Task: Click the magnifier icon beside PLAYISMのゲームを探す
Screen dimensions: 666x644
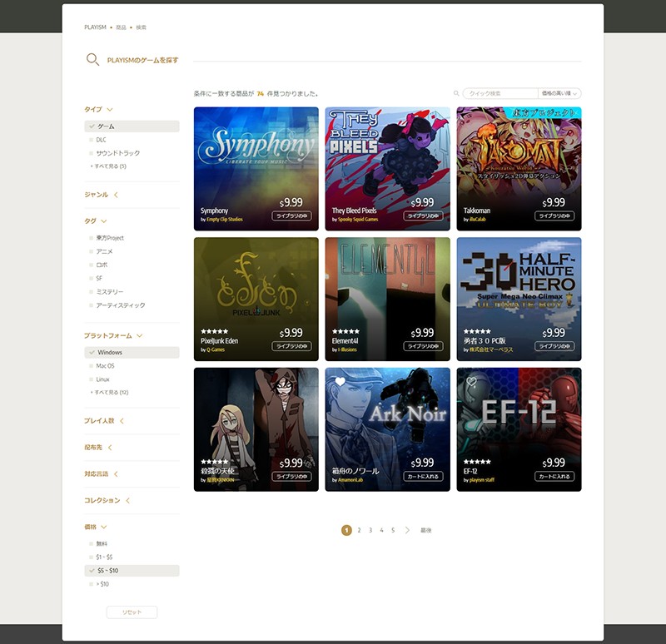Action: (92, 59)
